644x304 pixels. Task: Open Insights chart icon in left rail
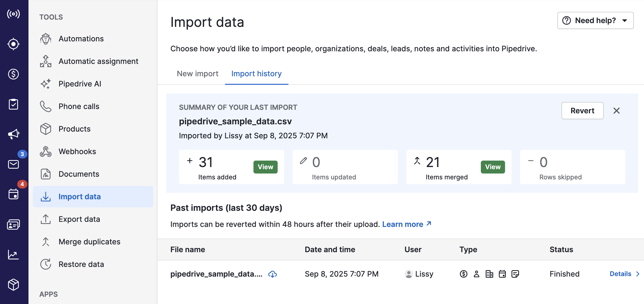pyautogui.click(x=13, y=255)
